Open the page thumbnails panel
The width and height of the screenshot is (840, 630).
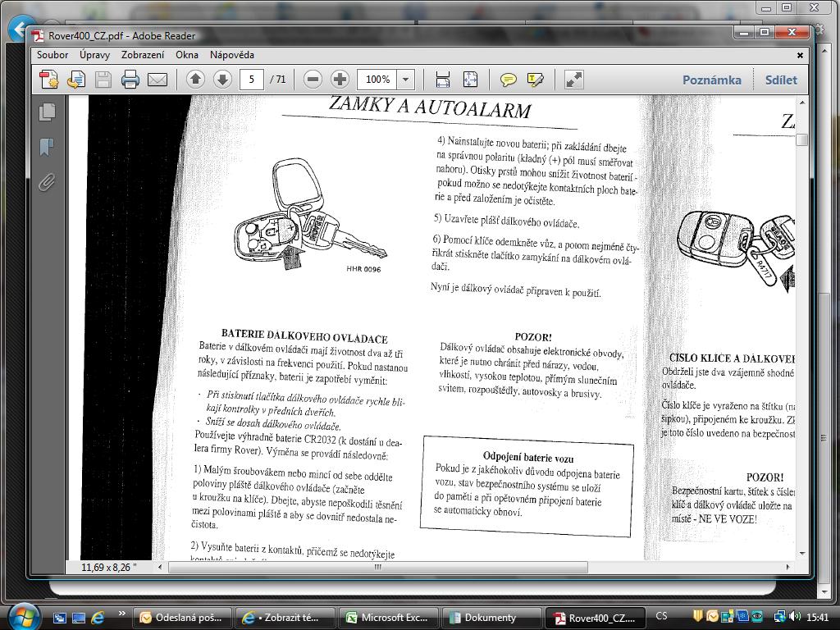47,112
